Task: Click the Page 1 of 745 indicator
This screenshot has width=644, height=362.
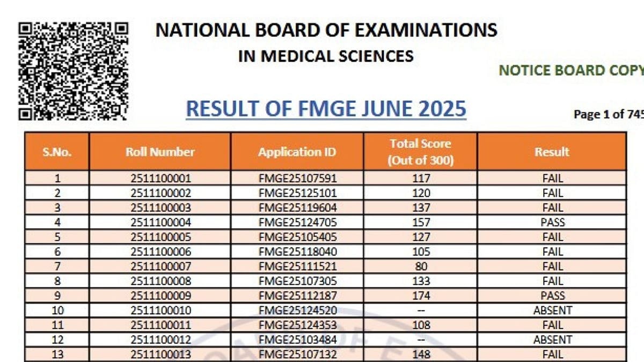Action: pyautogui.click(x=608, y=114)
